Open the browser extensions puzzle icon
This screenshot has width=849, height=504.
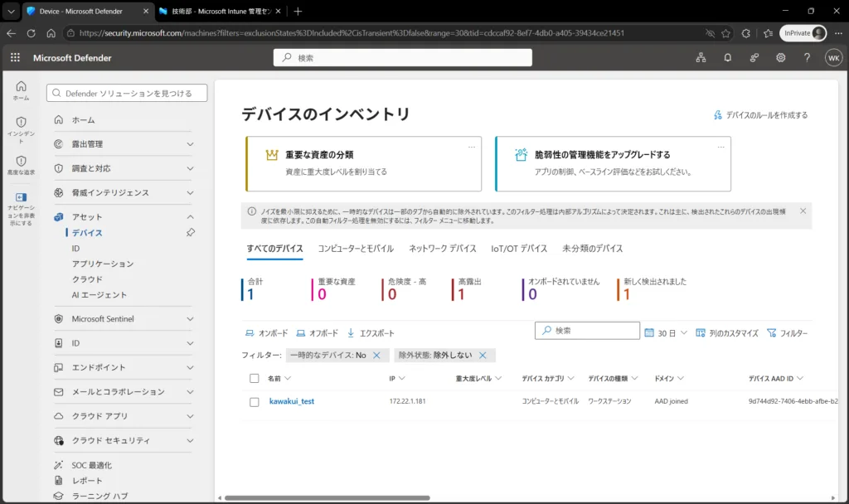click(746, 33)
